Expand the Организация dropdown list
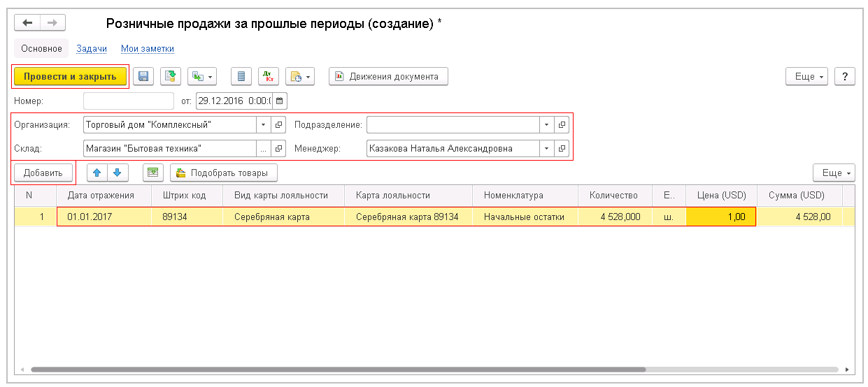Image resolution: width=868 pixels, height=387 pixels. pos(263,125)
